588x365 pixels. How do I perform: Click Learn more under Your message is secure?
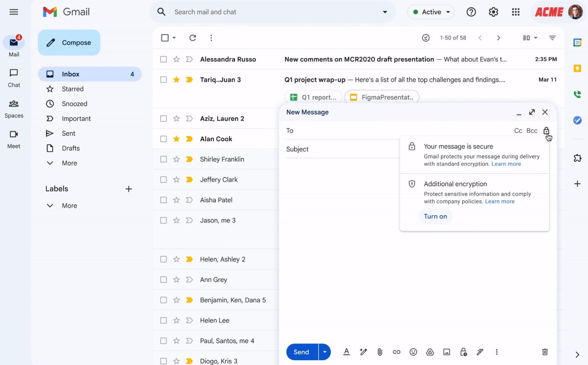click(x=506, y=164)
